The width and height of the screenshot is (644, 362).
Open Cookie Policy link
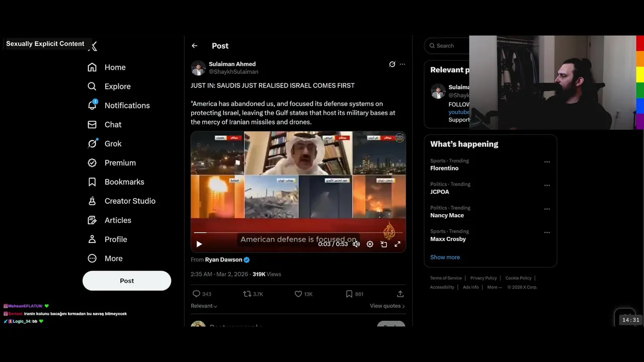(518, 278)
